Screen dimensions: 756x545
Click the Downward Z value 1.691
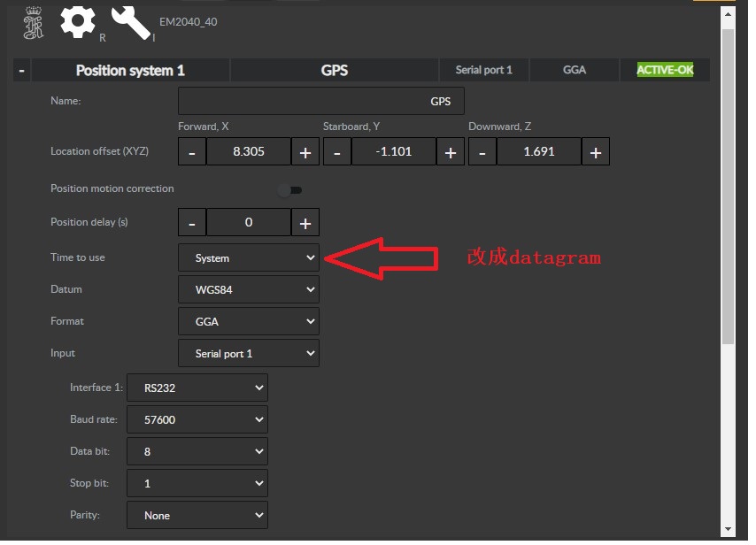[539, 152]
